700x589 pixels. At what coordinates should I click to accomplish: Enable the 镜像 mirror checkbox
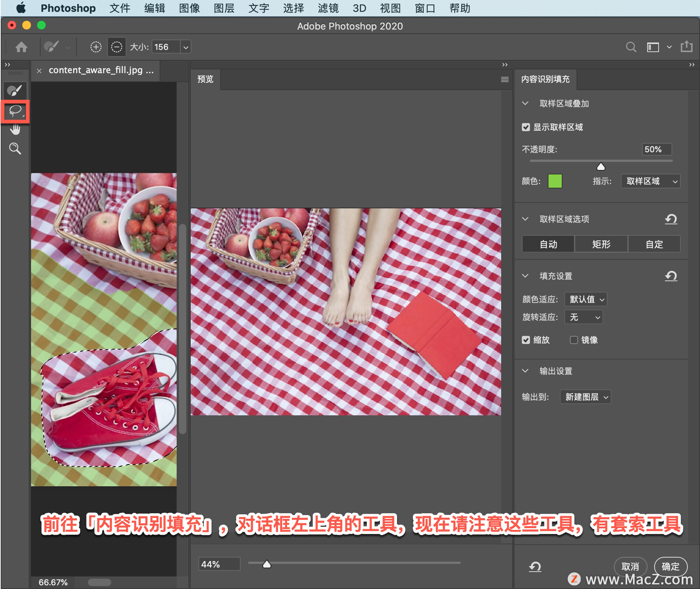pyautogui.click(x=574, y=340)
